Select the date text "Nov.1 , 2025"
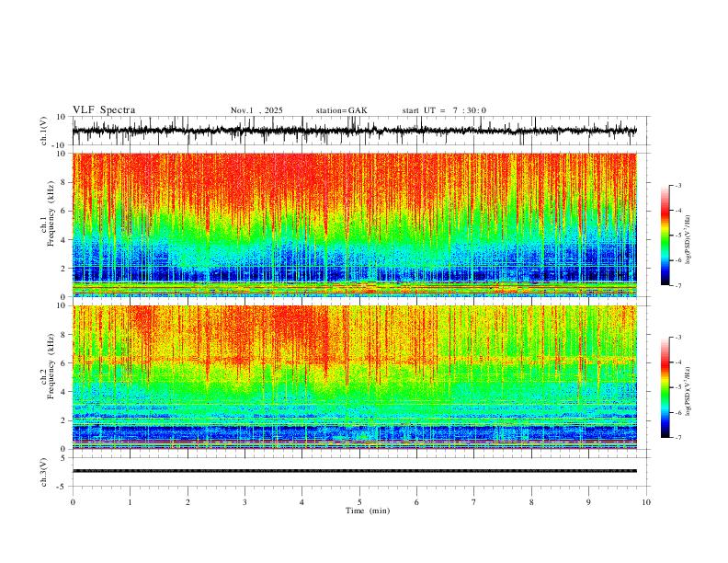The width and height of the screenshot is (728, 563). 256,110
